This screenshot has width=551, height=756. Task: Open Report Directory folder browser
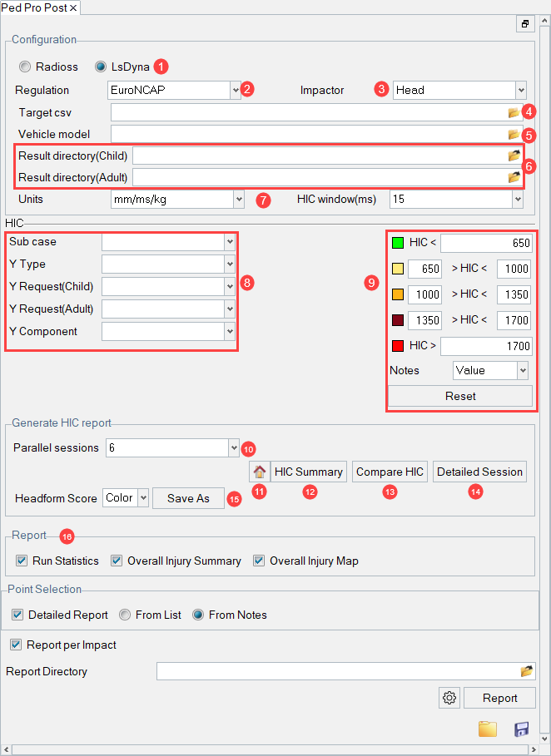(526, 671)
